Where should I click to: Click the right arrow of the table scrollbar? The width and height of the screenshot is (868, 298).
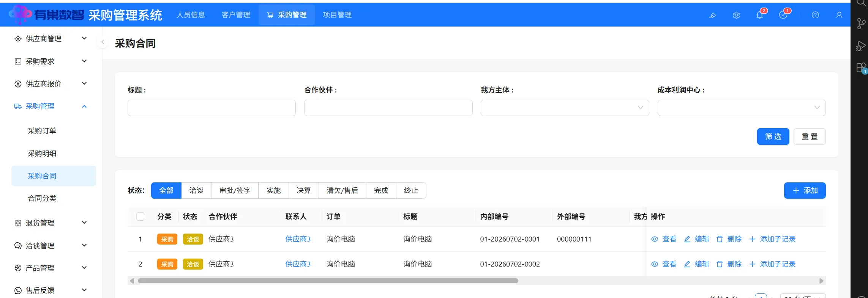(821, 281)
